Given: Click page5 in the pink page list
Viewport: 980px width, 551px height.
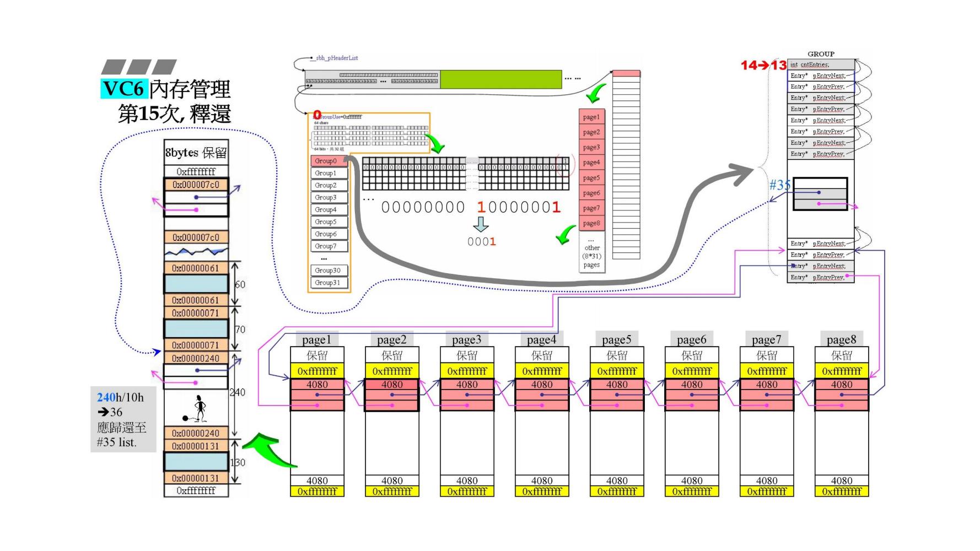Looking at the screenshot, I should click(591, 177).
